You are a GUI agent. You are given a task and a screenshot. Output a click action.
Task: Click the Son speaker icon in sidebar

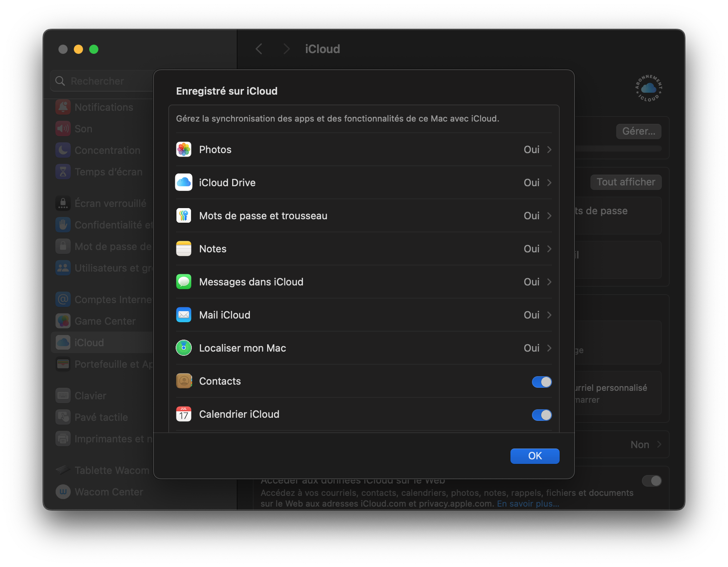(x=63, y=129)
